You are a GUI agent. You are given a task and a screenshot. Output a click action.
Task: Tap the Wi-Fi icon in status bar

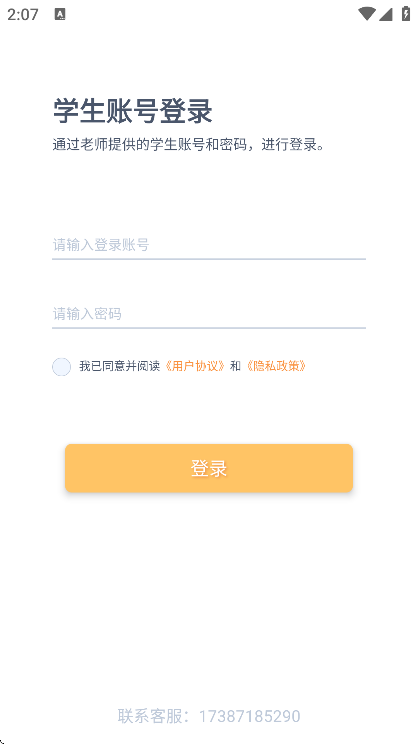coord(366,14)
